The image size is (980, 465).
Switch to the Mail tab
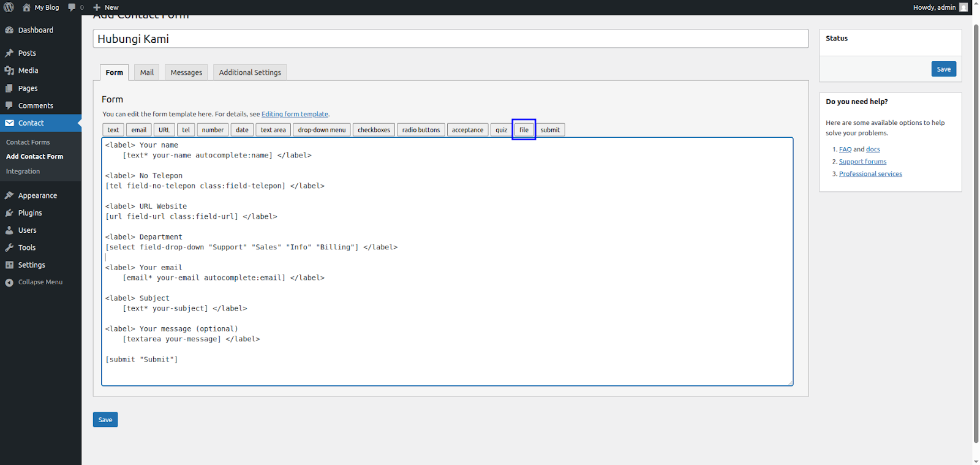click(146, 72)
